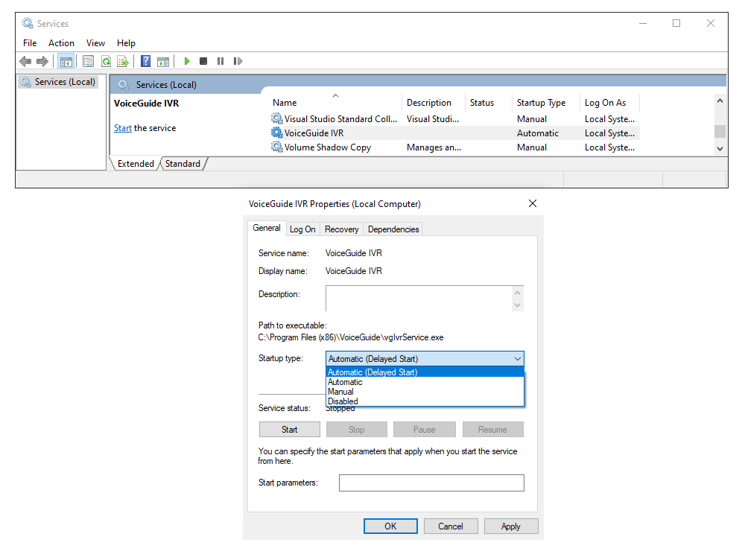The image size is (742, 560).
Task: Switch to General tab in Properties dialog
Action: [x=267, y=228]
